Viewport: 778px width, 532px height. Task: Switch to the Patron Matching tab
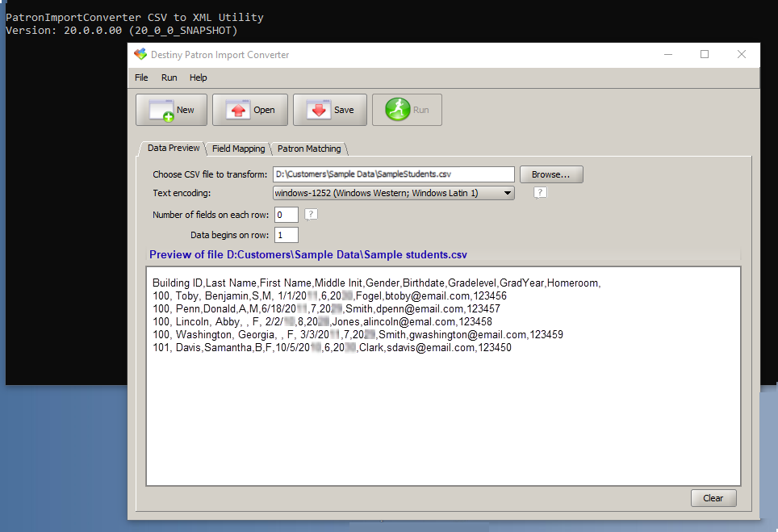coord(311,149)
